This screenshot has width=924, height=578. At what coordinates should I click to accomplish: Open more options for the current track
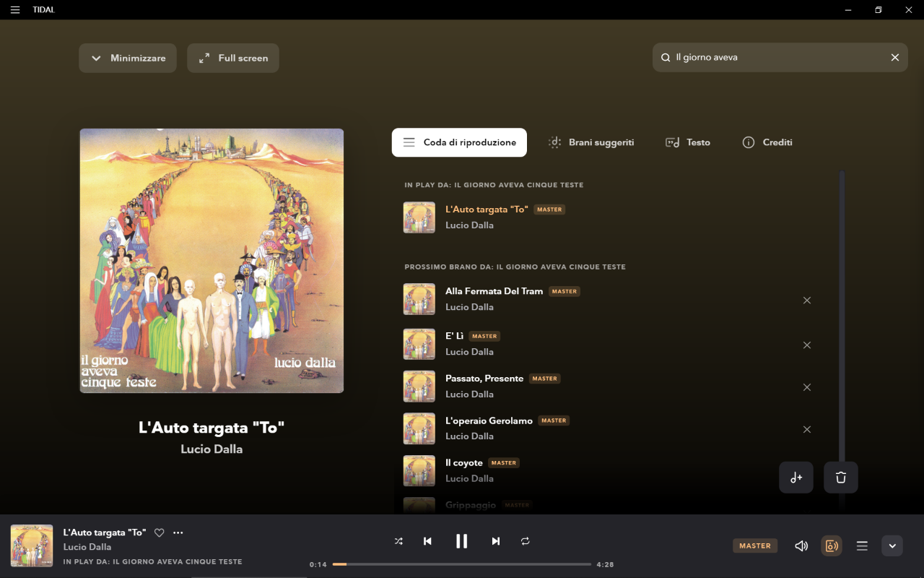[x=178, y=532]
